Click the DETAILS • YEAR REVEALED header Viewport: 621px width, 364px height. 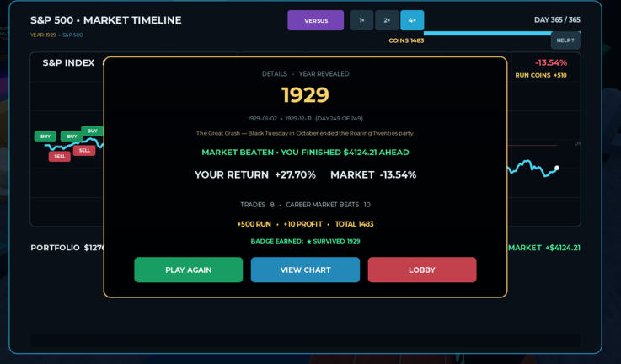point(305,73)
